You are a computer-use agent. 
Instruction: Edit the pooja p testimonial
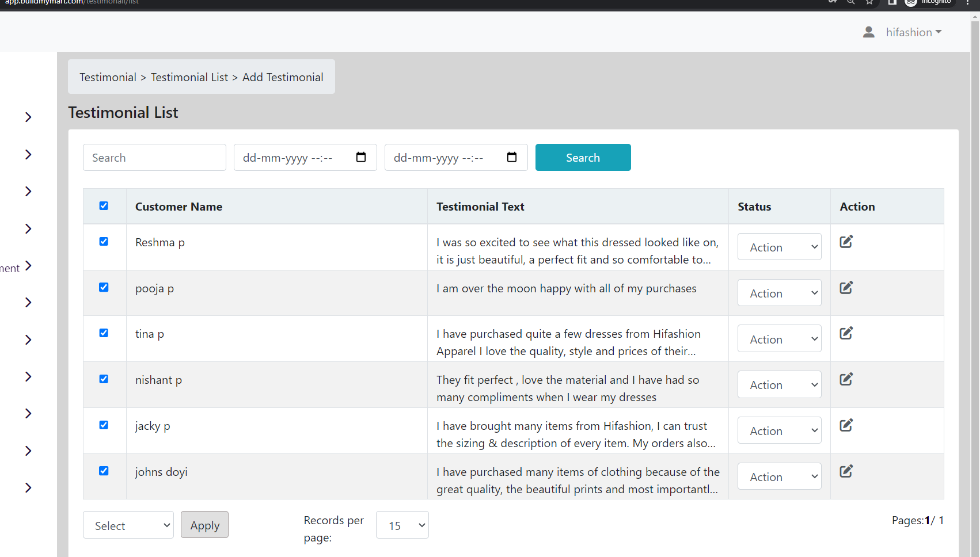click(x=846, y=288)
